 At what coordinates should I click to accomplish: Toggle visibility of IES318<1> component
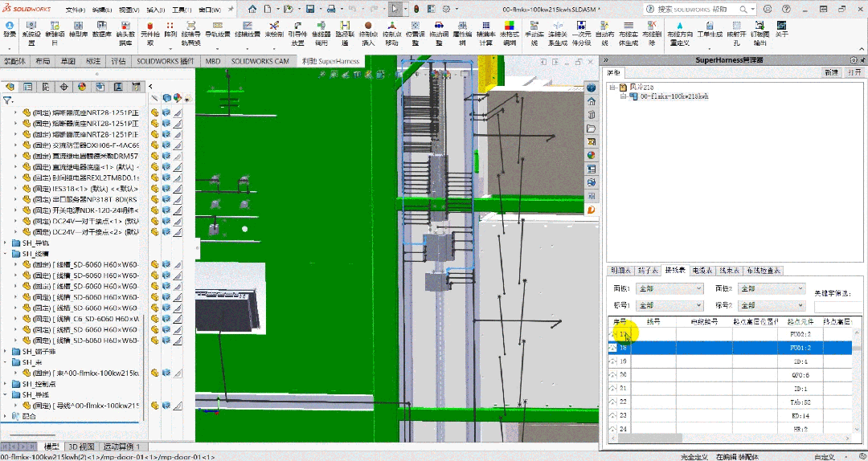tap(155, 189)
